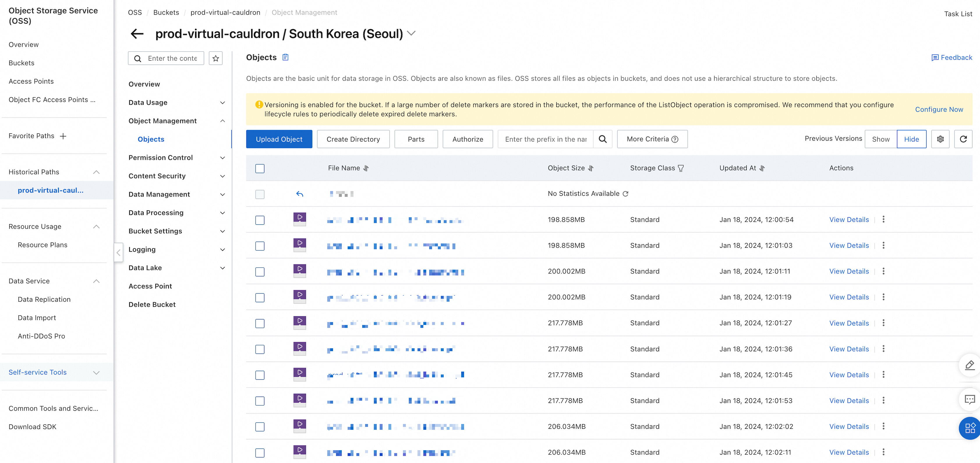This screenshot has width=980, height=463.
Task: Open Buckets in the left sidebar
Action: [x=21, y=63]
